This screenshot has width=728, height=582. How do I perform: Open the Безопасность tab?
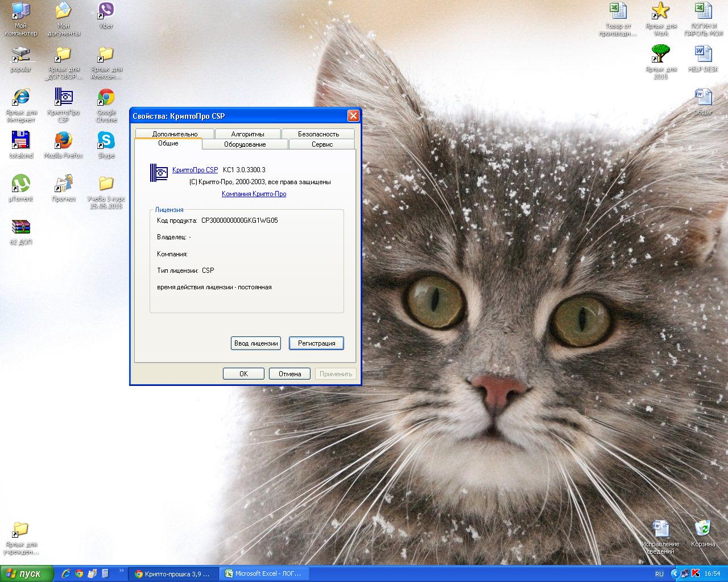point(318,134)
